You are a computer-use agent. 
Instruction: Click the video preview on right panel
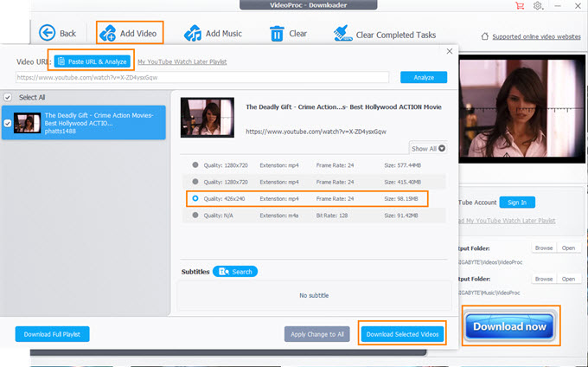[x=521, y=109]
